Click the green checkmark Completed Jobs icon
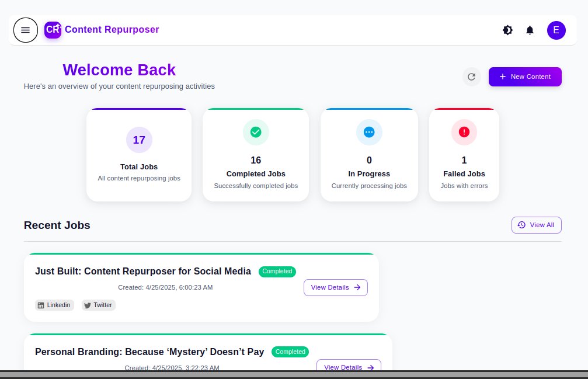588x379 pixels. point(256,132)
